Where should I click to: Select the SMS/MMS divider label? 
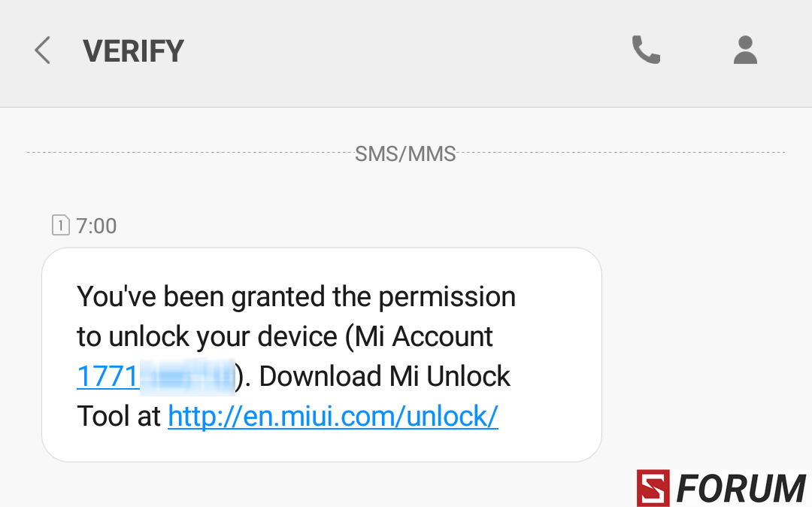click(405, 153)
